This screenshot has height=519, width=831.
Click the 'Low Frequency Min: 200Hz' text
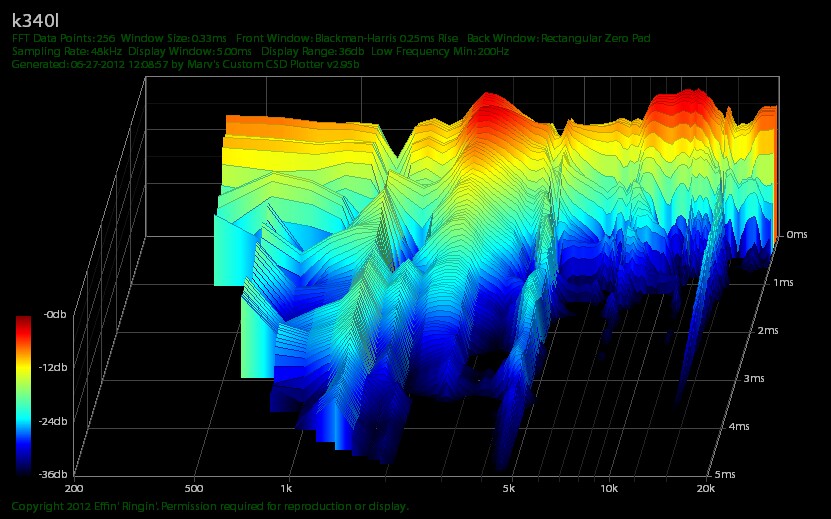click(x=440, y=51)
